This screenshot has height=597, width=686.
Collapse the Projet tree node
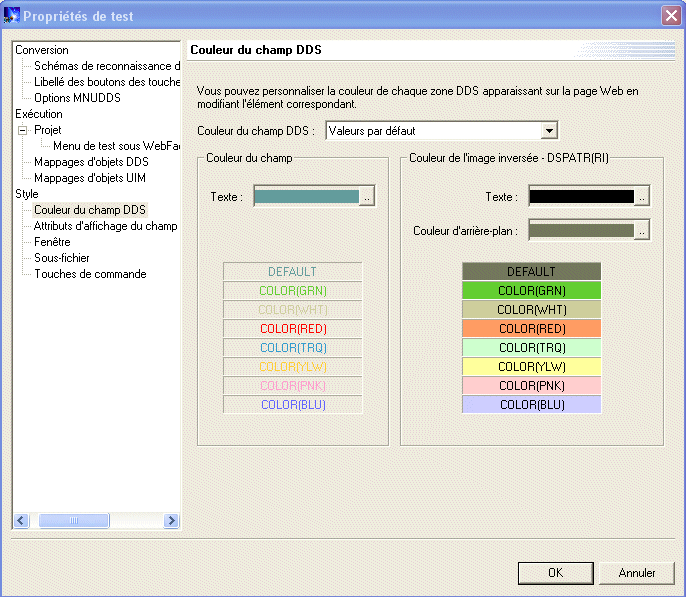22,130
